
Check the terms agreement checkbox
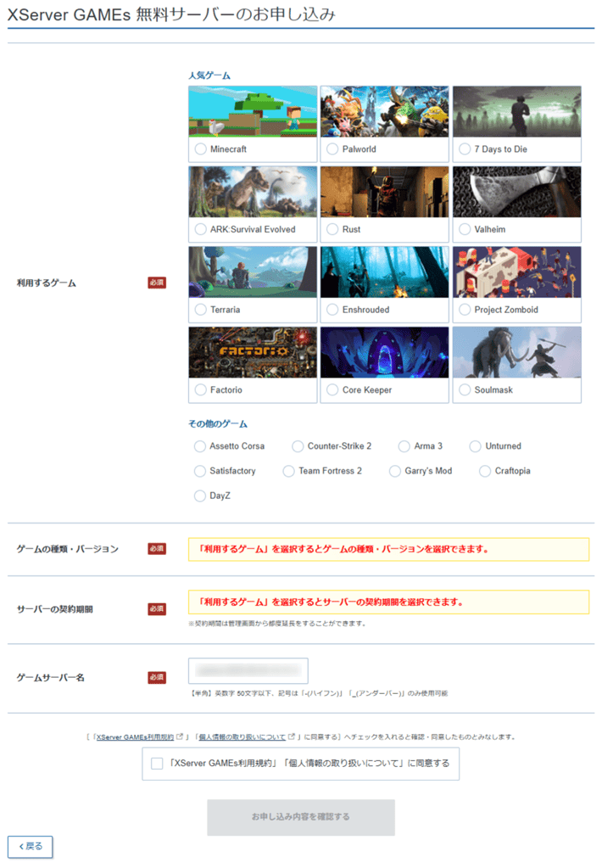(x=157, y=764)
